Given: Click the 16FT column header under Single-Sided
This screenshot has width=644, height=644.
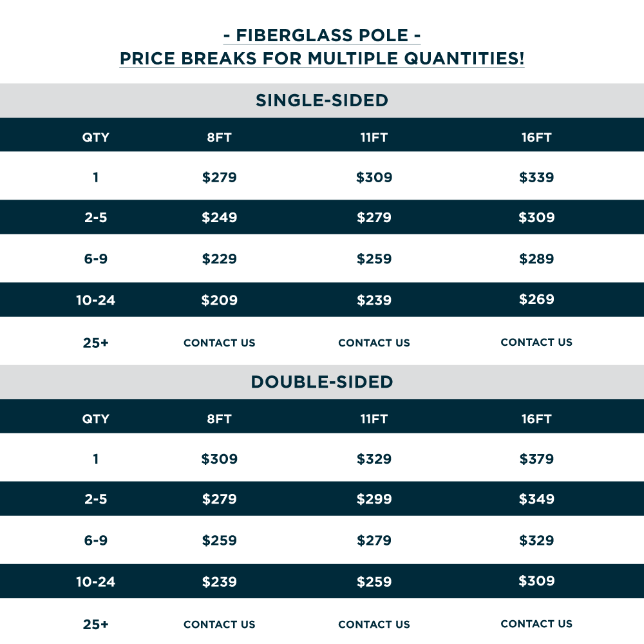Looking at the screenshot, I should pyautogui.click(x=536, y=137).
